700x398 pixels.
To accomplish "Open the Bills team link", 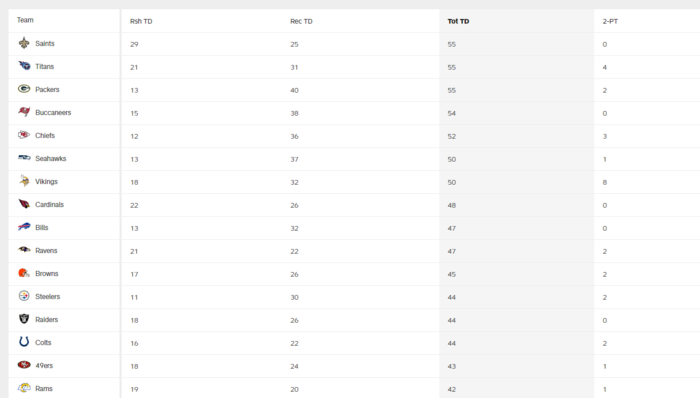I will [x=42, y=227].
